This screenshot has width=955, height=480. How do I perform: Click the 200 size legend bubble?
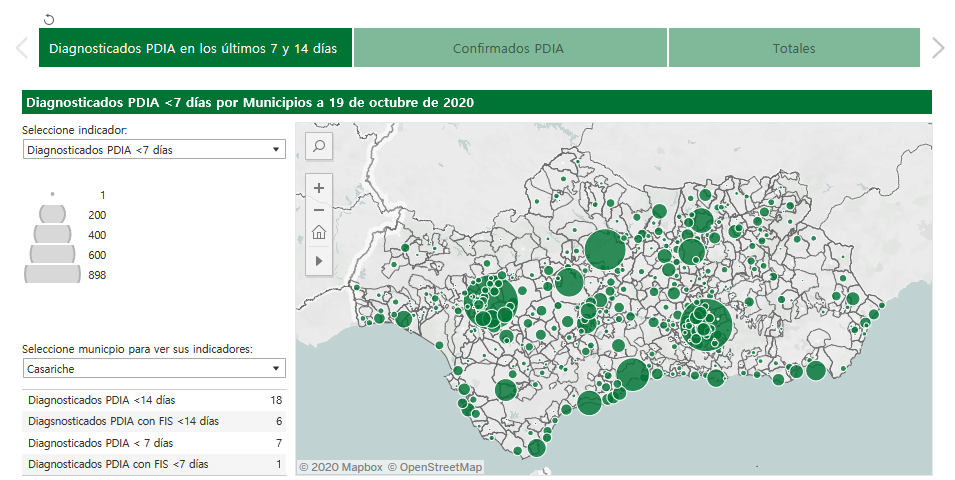pyautogui.click(x=52, y=214)
